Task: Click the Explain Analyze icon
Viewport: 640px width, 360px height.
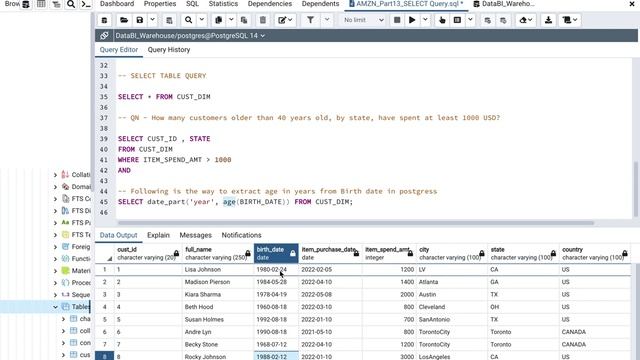Action: (457, 20)
